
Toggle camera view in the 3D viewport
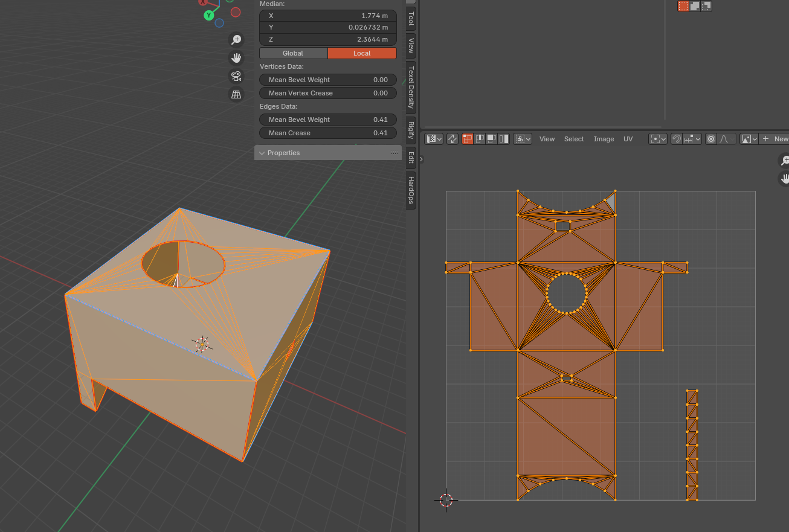[x=236, y=76]
